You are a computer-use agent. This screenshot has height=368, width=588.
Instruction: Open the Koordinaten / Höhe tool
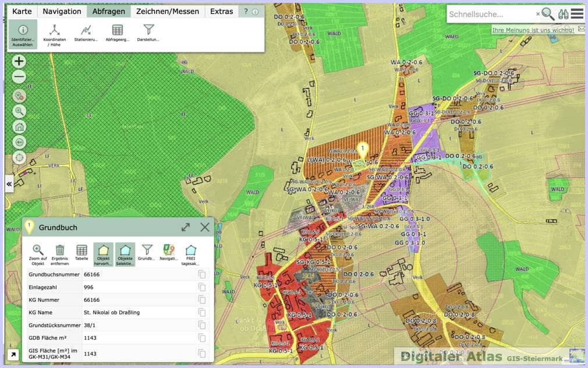[x=54, y=34]
